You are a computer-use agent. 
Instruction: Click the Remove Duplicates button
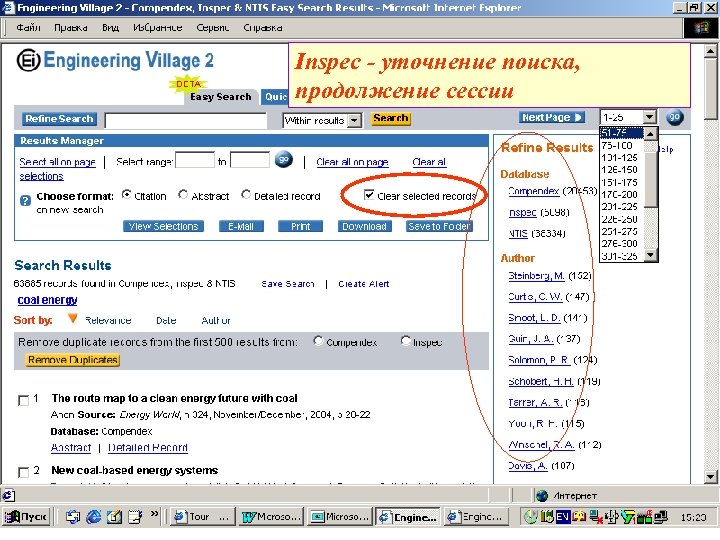tap(73, 360)
